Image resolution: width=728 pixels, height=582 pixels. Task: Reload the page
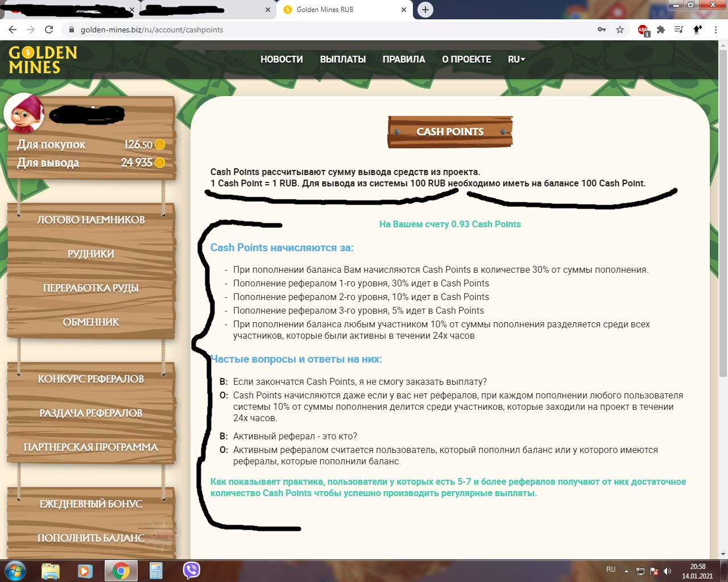click(49, 30)
